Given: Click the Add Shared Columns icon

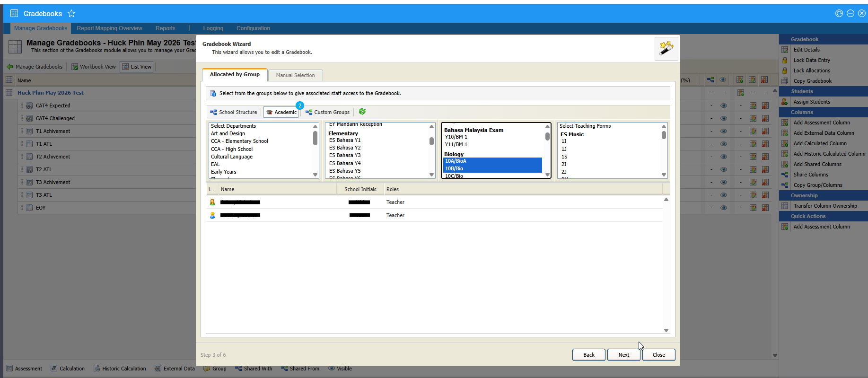Looking at the screenshot, I should pyautogui.click(x=785, y=164).
